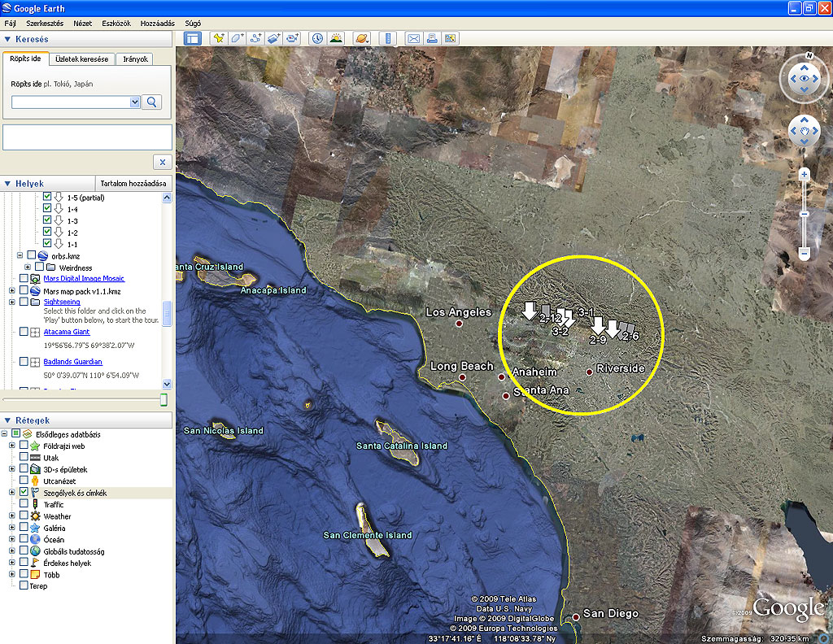Uncheck the 1-5 (partial) placemark
Screen dimensions: 833x644
[x=46, y=197]
